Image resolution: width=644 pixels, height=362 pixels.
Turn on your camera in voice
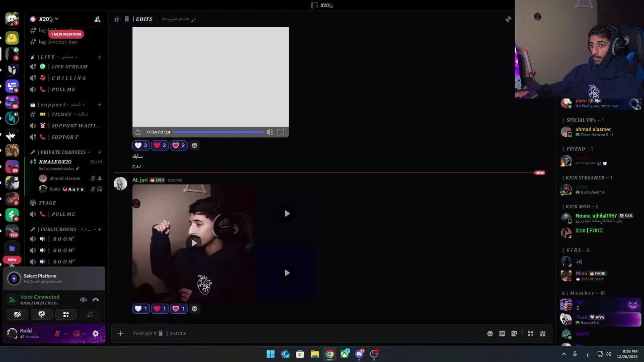click(17, 314)
